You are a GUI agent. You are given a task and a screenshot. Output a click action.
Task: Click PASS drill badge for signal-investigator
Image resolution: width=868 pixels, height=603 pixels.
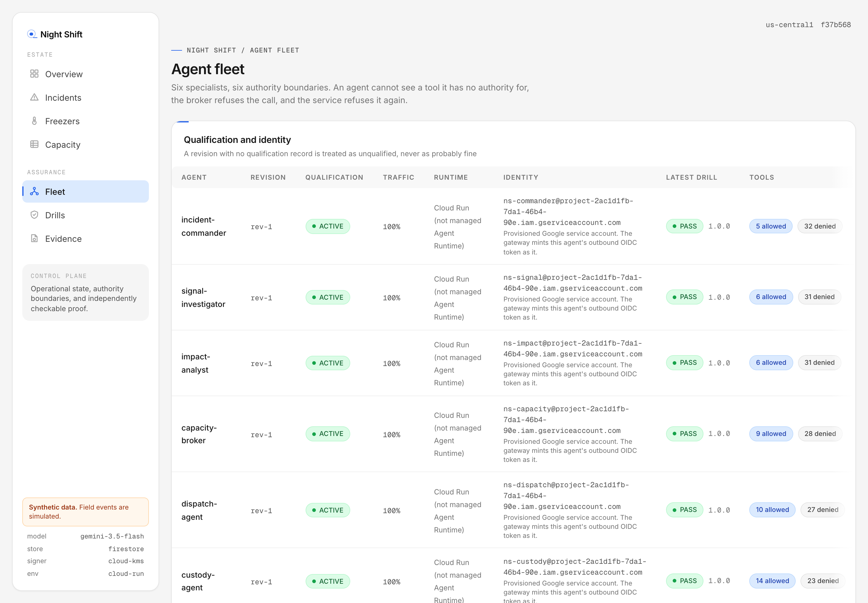coord(684,297)
